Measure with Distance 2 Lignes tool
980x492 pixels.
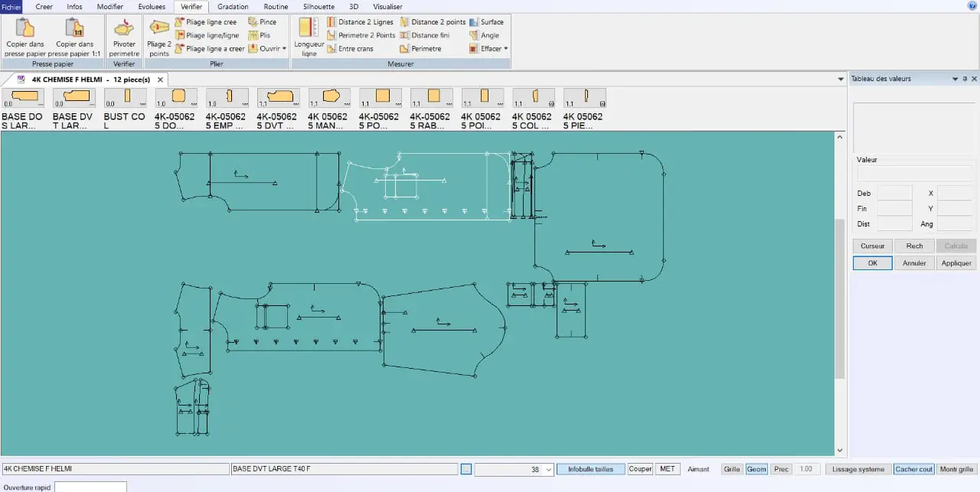tap(360, 22)
